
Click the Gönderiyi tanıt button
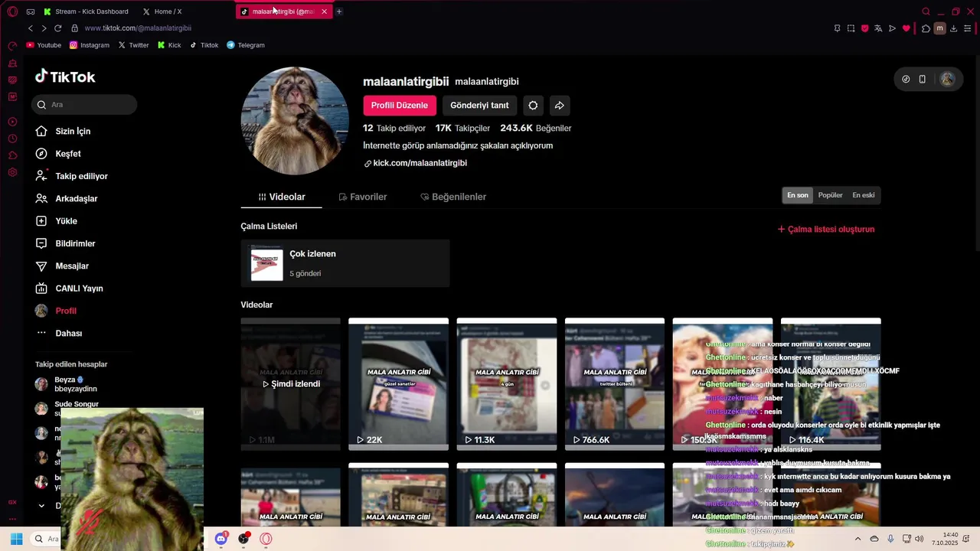(x=479, y=106)
